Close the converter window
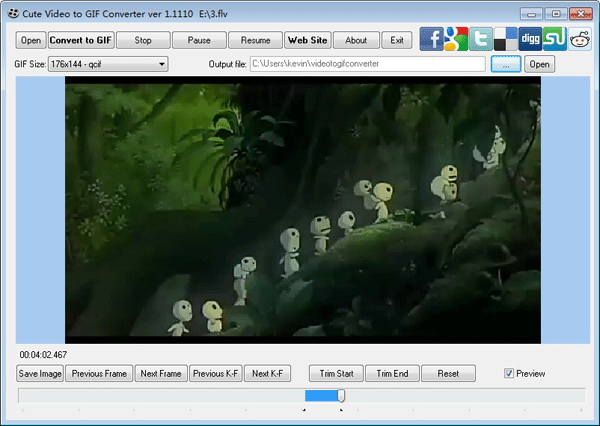The height and width of the screenshot is (426, 600). (580, 14)
